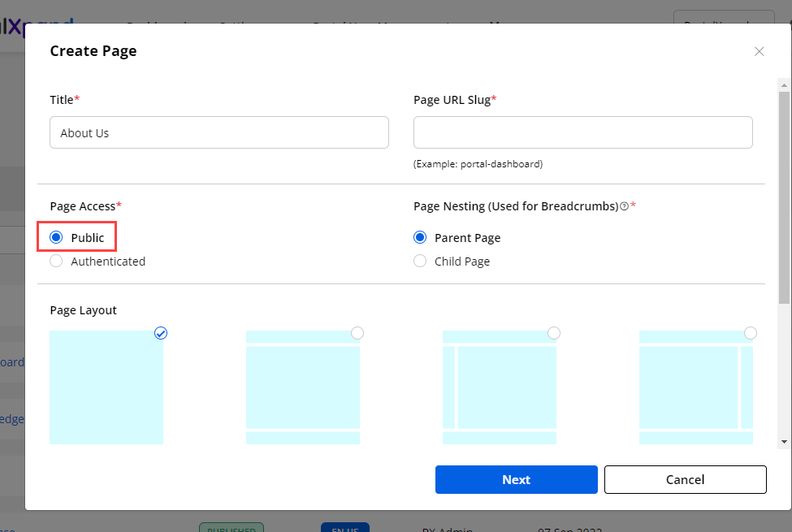Tick the circle on fourth layout
792x532 pixels.
tap(751, 333)
